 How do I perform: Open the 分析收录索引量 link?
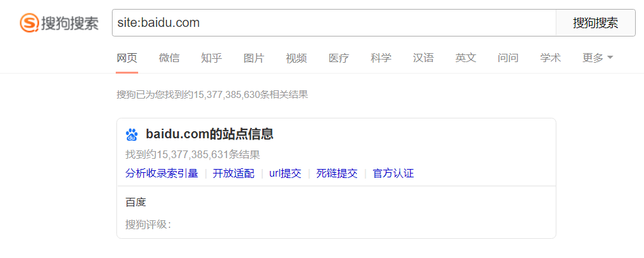pos(162,173)
